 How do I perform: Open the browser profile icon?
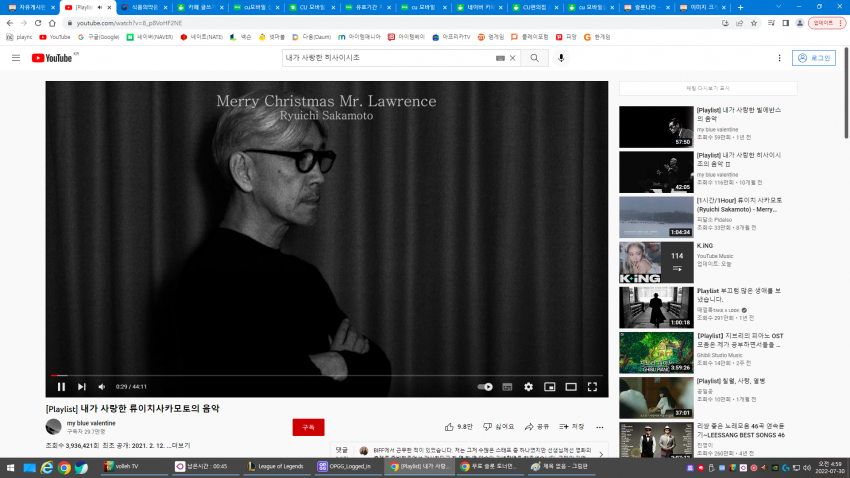tap(800, 23)
